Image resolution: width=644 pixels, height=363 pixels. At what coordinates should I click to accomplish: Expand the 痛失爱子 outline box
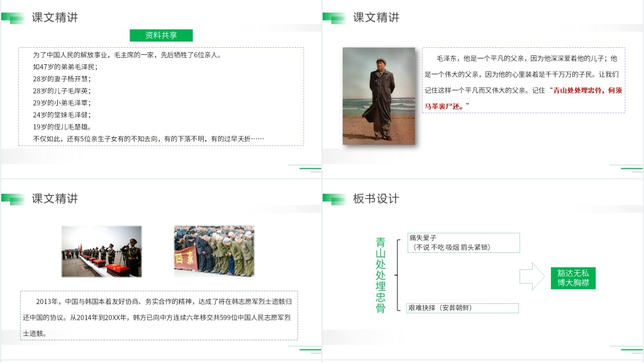pos(464,242)
